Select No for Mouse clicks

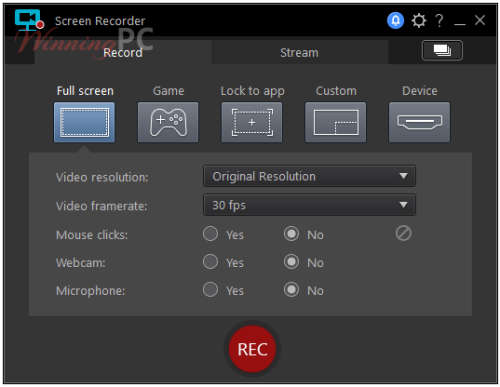[291, 234]
